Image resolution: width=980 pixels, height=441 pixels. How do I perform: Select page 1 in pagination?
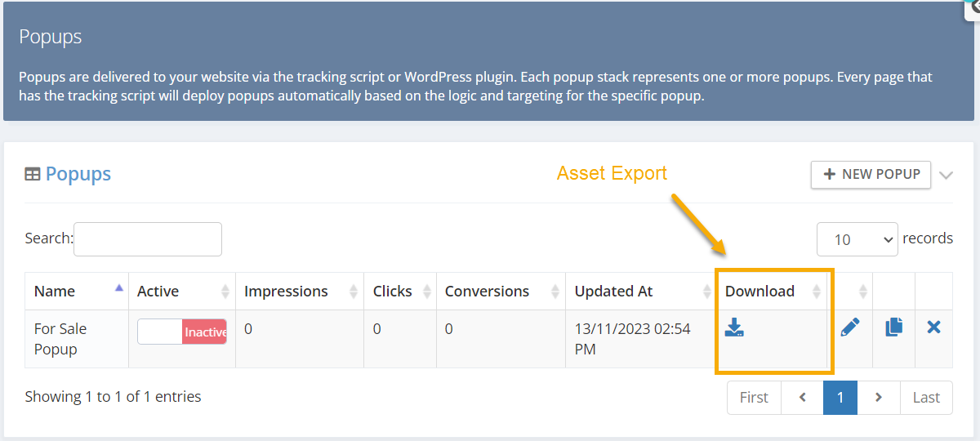coord(840,398)
